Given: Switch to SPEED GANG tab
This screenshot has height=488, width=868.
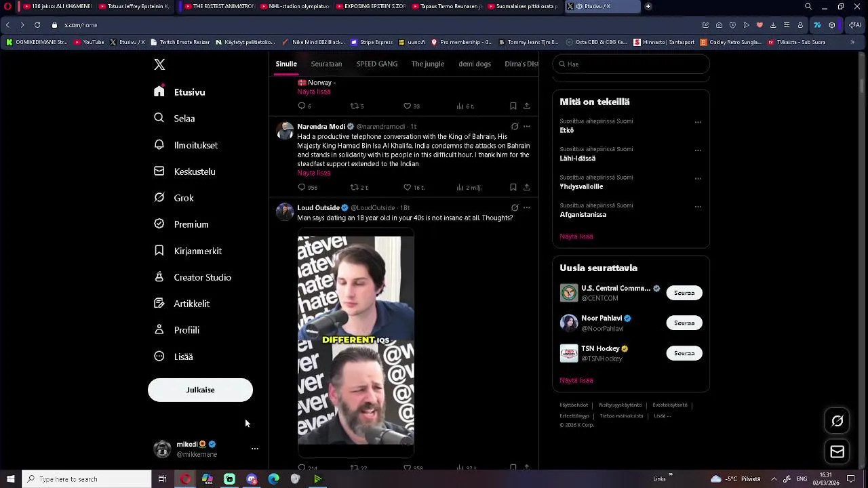Looking at the screenshot, I should 377,64.
